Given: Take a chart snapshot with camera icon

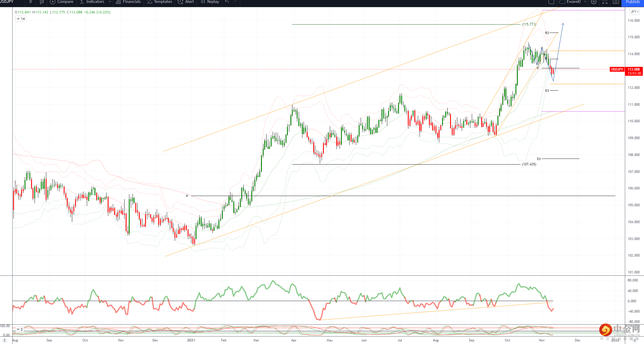Looking at the screenshot, I should click(616, 2).
